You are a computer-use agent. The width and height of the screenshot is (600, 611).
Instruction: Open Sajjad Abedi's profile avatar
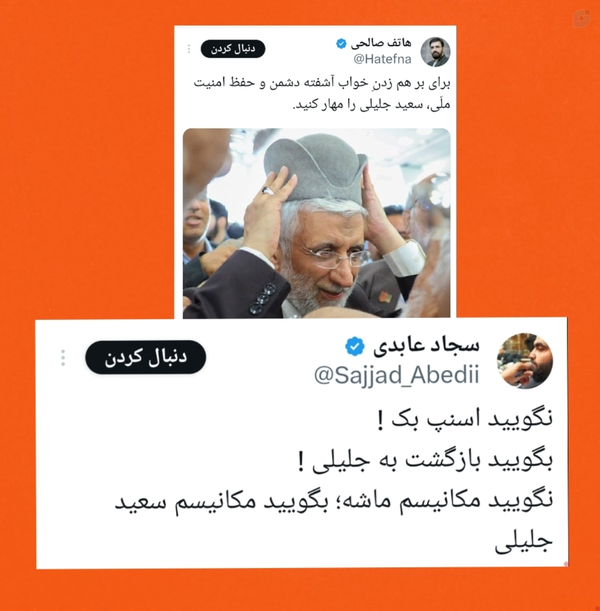[x=525, y=361]
